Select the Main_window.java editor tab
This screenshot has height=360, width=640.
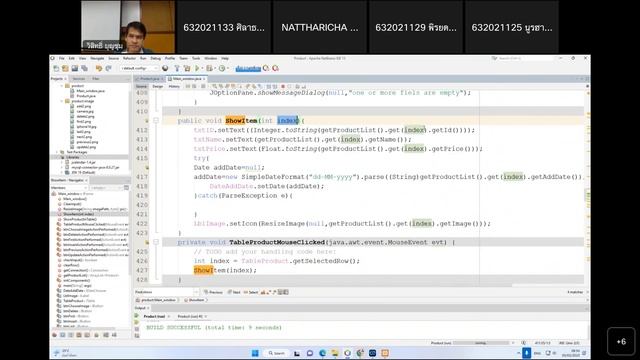(187, 79)
